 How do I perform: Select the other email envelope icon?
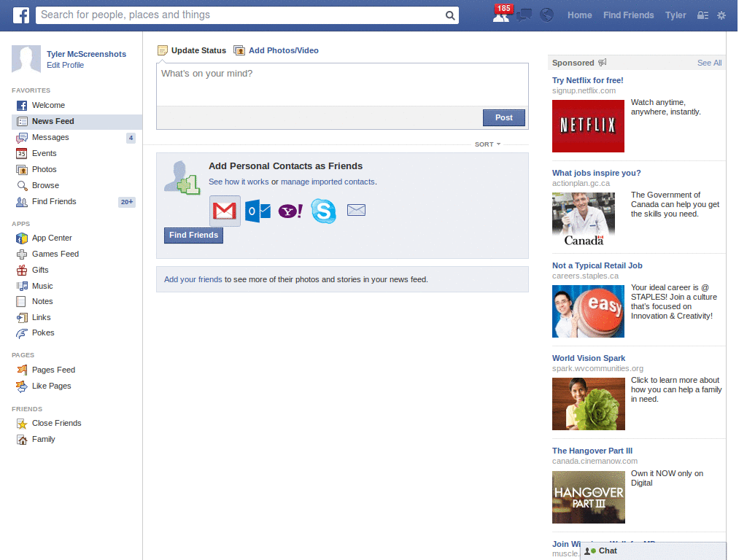click(x=356, y=210)
